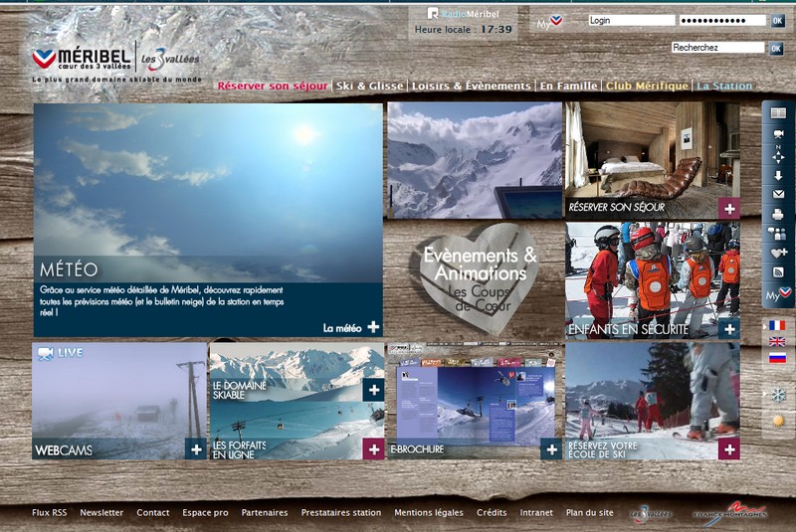Select the winter snowflake season icon
This screenshot has height=532, width=796.
point(778,394)
